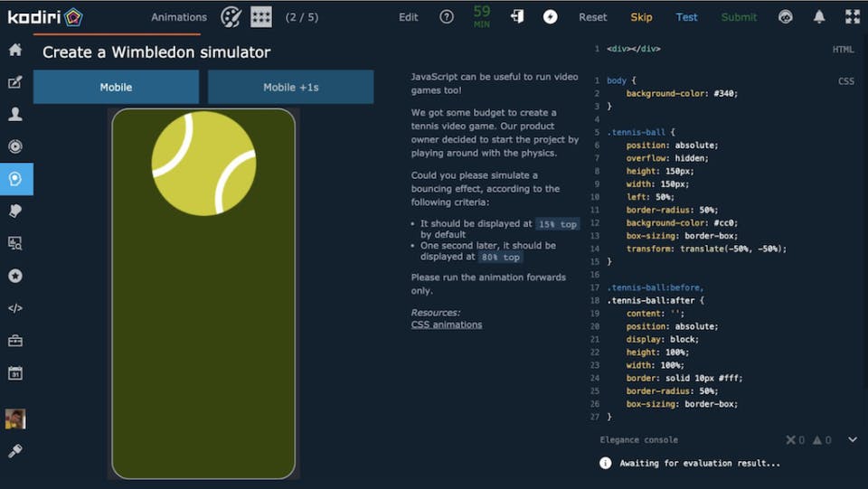This screenshot has height=489, width=868.
Task: Select the Mobile +1s preview tab
Action: [x=290, y=87]
